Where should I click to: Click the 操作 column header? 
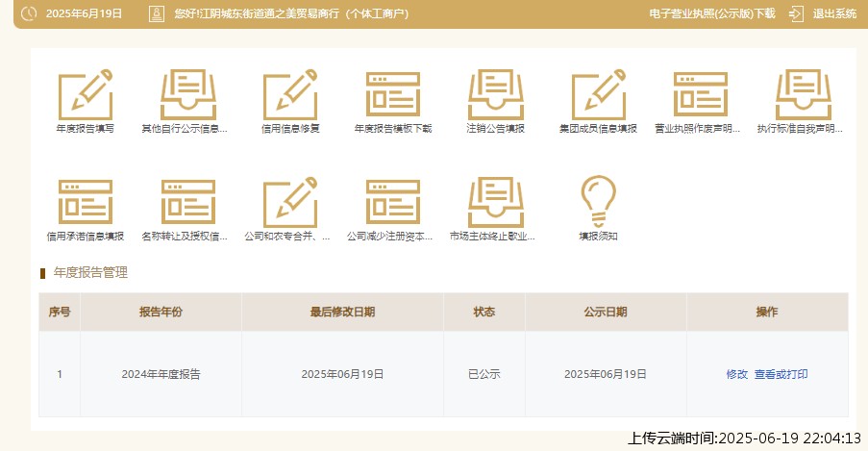767,312
